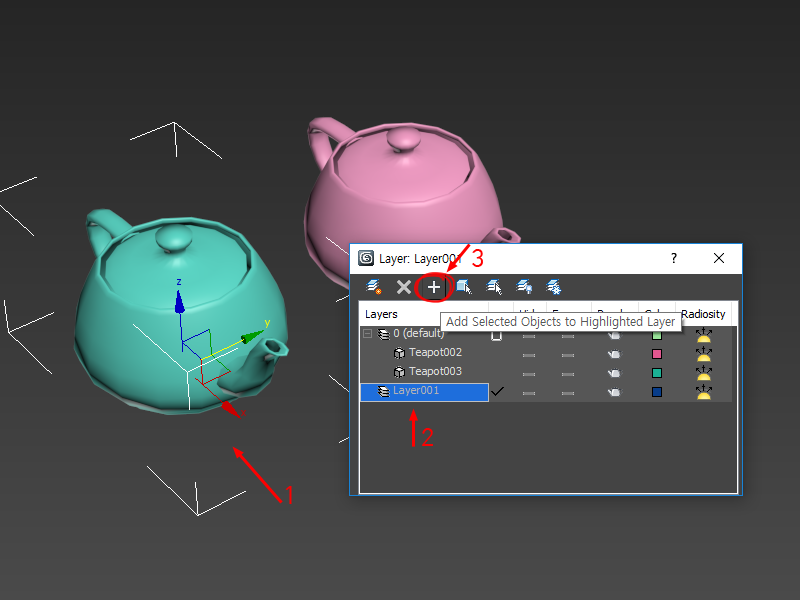Toggle radiosity icon for 0 (default)
800x600 pixels.
[704, 335]
